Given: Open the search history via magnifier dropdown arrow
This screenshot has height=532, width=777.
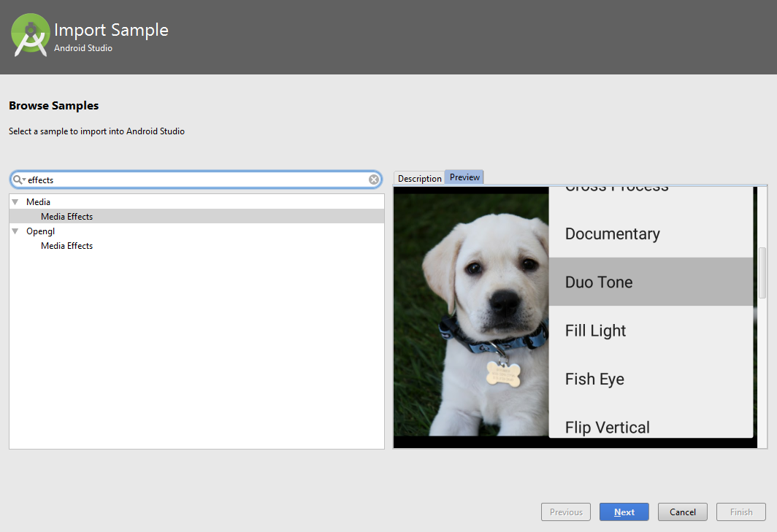Looking at the screenshot, I should point(23,180).
